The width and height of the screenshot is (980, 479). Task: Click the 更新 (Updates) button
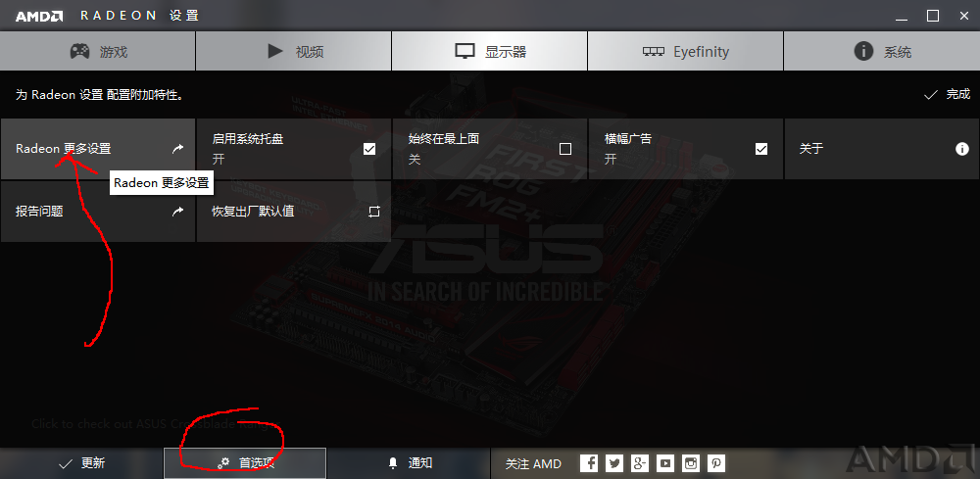[81, 463]
